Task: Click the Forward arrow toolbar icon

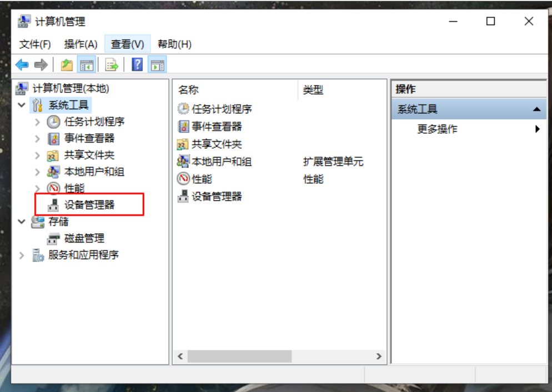Action: coord(41,65)
